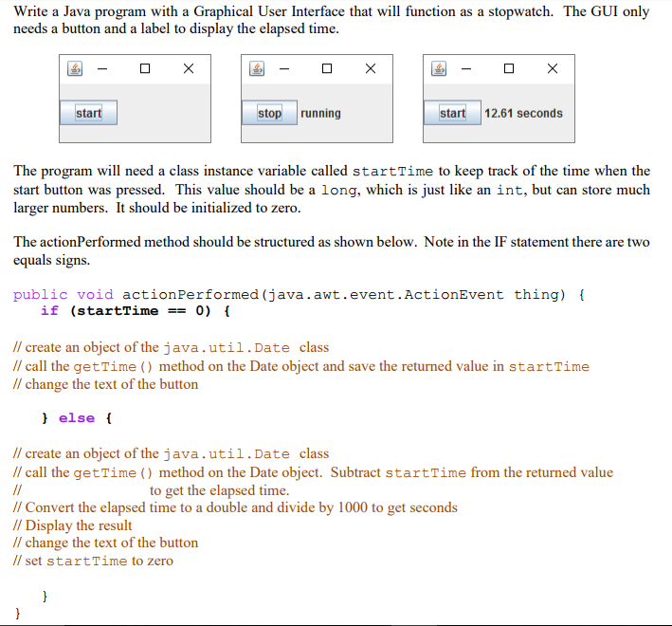Close the running stopwatch window
The image size is (672, 626).
(371, 68)
